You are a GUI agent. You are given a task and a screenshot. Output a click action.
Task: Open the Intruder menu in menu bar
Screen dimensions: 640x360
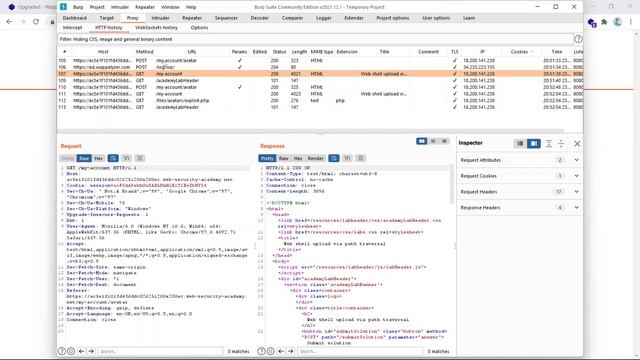[120, 7]
